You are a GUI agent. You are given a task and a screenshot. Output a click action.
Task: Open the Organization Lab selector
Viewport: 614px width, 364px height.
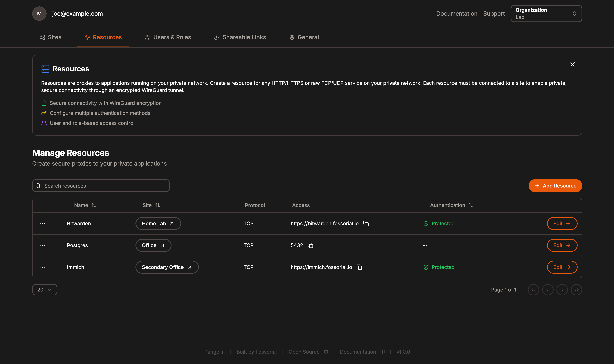(x=546, y=13)
